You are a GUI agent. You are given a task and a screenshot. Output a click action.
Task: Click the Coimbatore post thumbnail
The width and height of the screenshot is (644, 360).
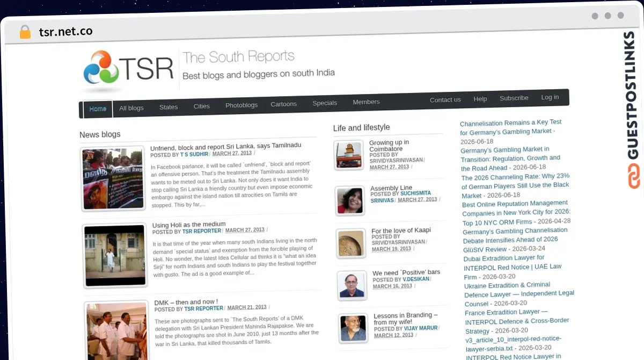(x=349, y=155)
